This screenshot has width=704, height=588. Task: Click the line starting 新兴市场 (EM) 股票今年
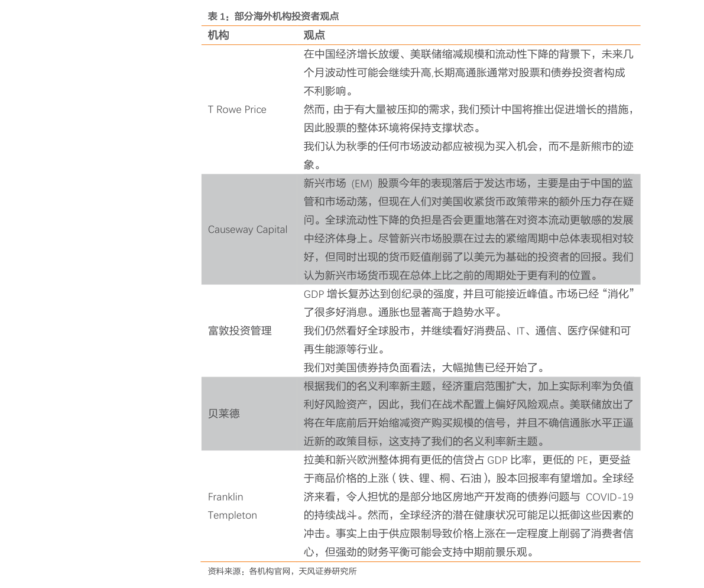tap(468, 183)
